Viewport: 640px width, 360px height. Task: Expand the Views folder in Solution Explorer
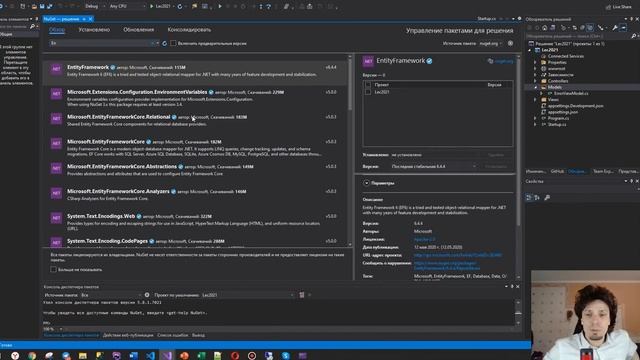(535, 100)
